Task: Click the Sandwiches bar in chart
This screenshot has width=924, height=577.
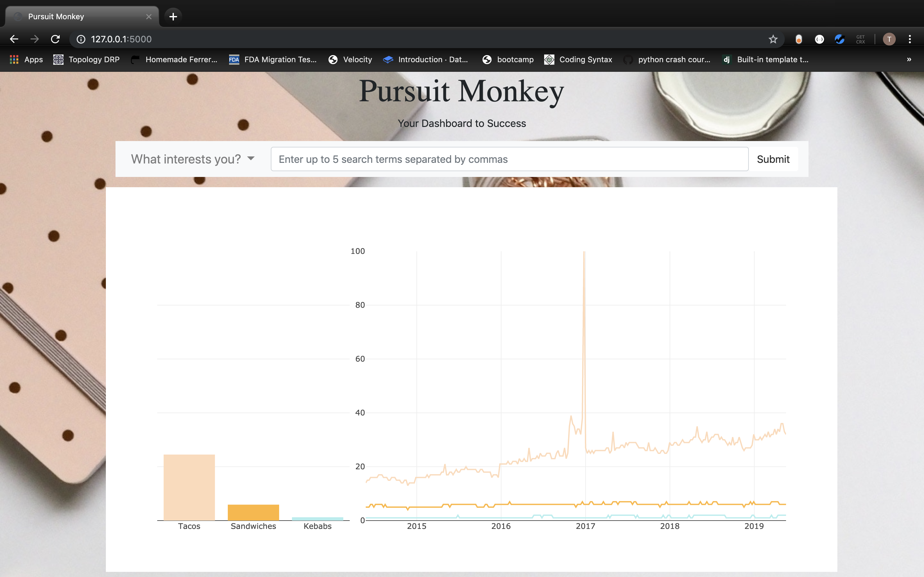Action: click(253, 512)
